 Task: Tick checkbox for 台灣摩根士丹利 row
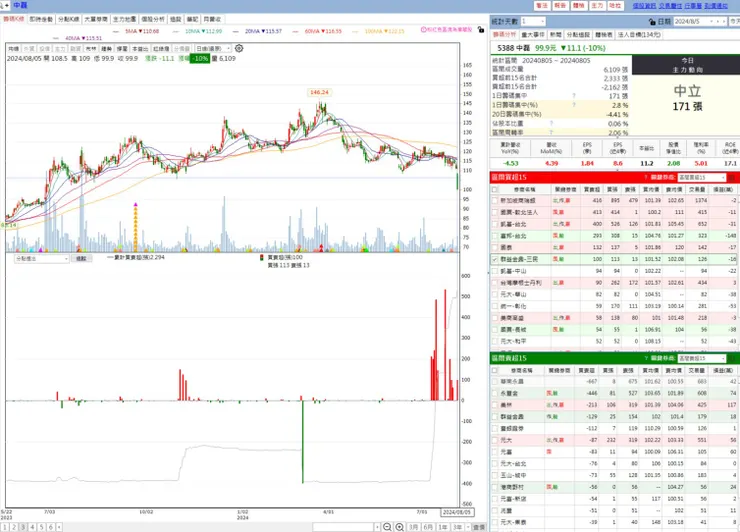pyautogui.click(x=495, y=283)
